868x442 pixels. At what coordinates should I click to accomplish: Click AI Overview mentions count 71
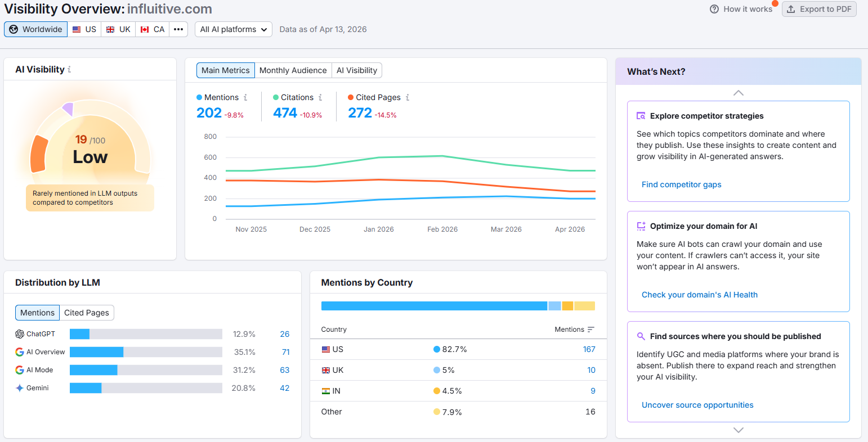pos(286,352)
